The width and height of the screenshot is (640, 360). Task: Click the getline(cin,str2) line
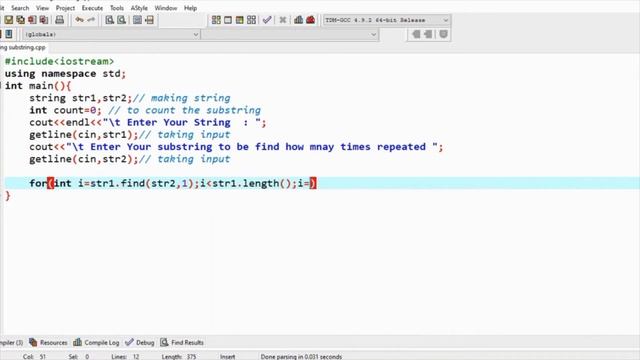(x=129, y=159)
